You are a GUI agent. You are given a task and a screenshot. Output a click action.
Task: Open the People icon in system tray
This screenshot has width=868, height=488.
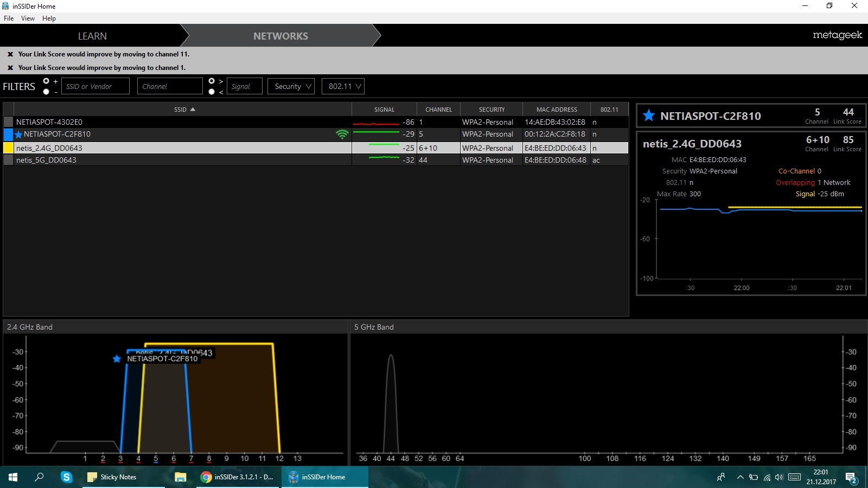pos(721,477)
